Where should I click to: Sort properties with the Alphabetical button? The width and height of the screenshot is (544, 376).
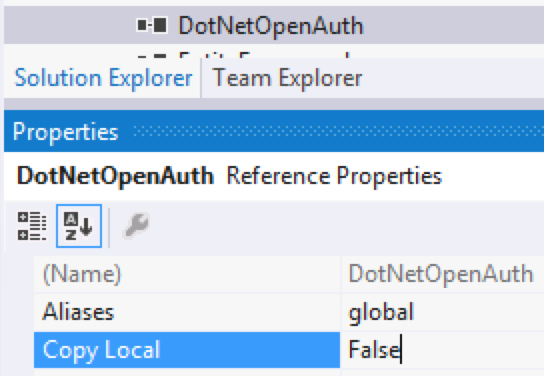[79, 226]
